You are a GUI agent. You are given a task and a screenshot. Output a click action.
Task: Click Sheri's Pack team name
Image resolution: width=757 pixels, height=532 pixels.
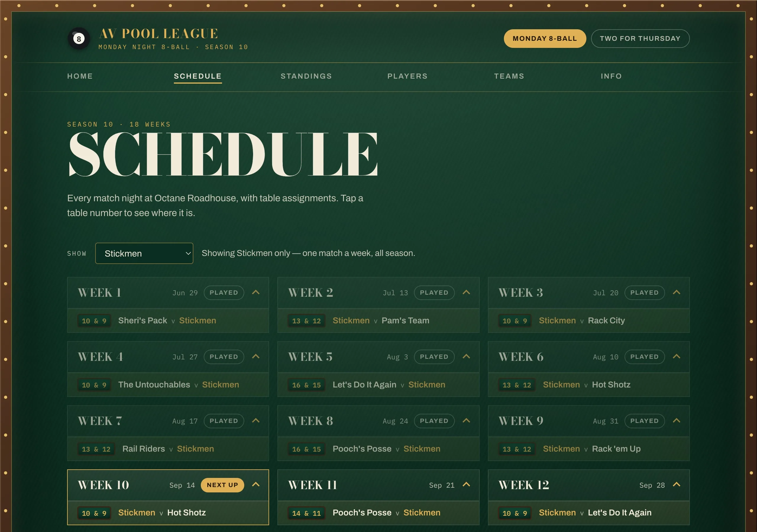pyautogui.click(x=143, y=320)
